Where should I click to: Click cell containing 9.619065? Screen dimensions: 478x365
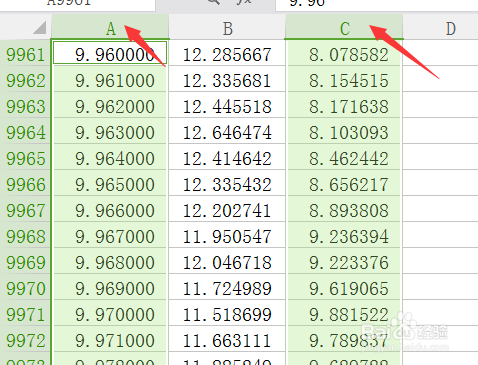pos(344,287)
